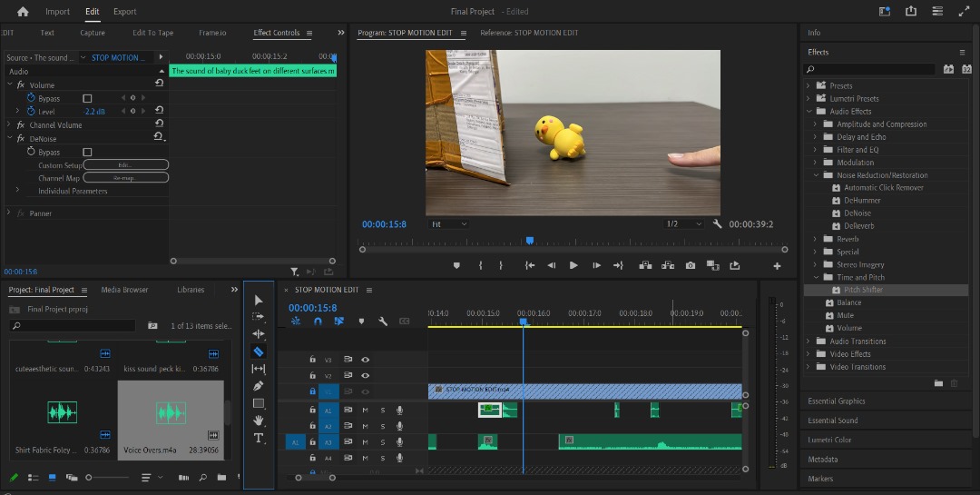The image size is (980, 495).
Task: Expand the Reverb folder
Action: click(815, 239)
